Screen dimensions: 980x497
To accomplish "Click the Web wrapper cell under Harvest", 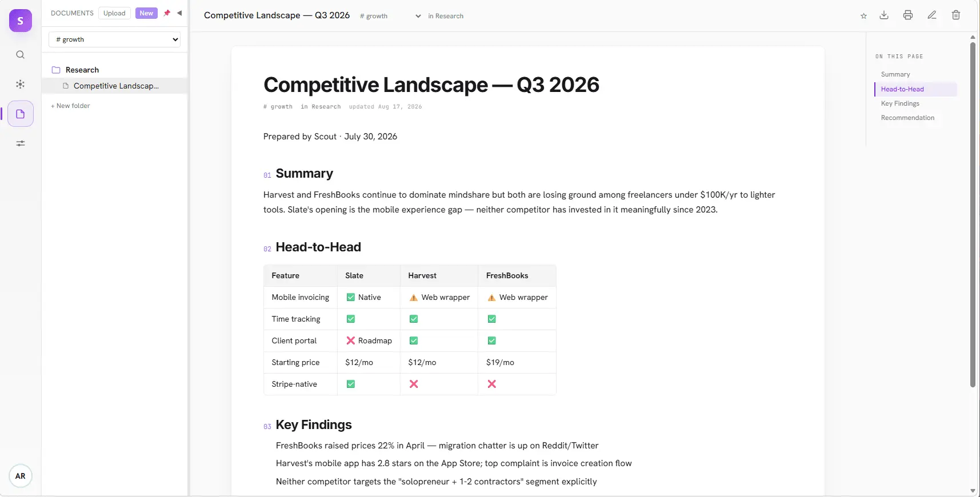I will click(439, 298).
